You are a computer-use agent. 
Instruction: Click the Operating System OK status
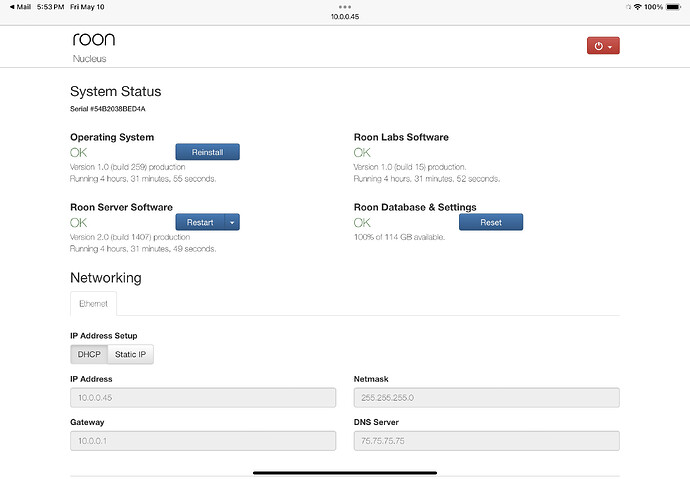[x=78, y=153]
